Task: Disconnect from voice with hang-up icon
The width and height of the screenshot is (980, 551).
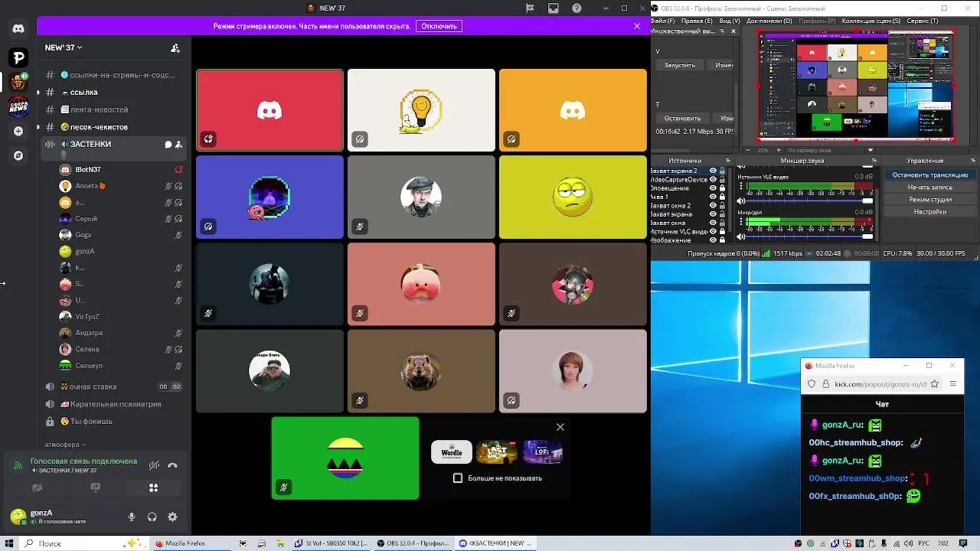Action: pos(172,465)
